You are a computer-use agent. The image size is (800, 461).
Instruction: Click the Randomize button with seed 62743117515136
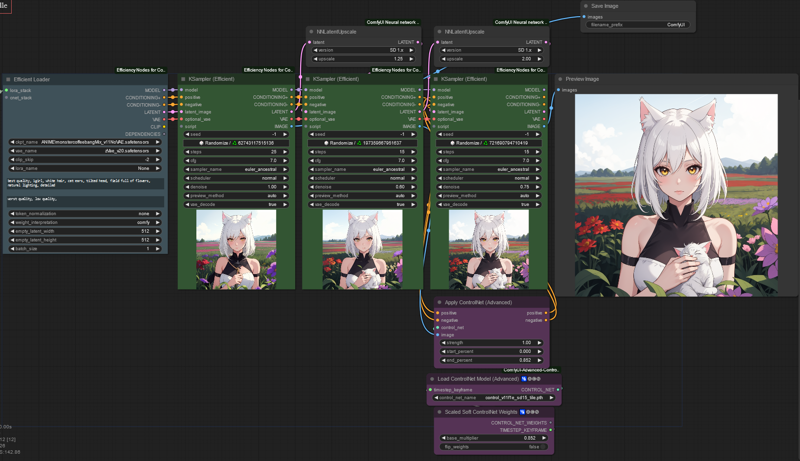236,143
